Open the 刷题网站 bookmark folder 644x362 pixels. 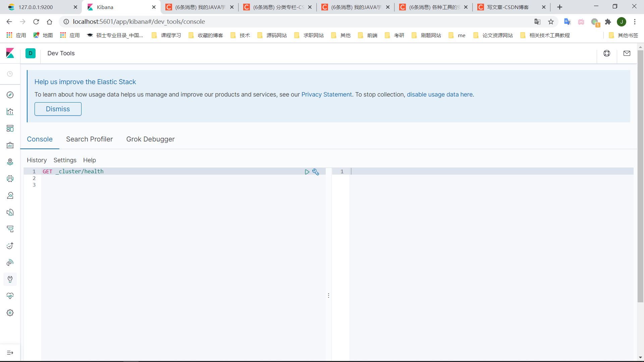426,35
